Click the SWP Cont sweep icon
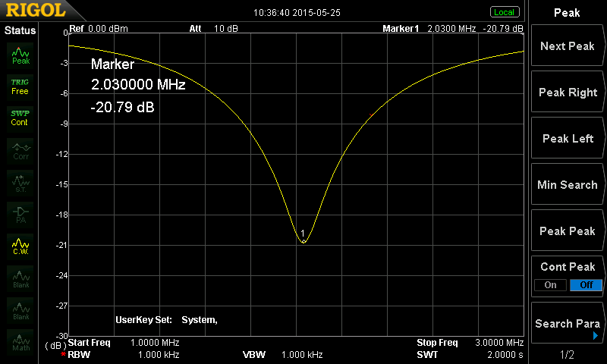The width and height of the screenshot is (607, 364). [20, 118]
